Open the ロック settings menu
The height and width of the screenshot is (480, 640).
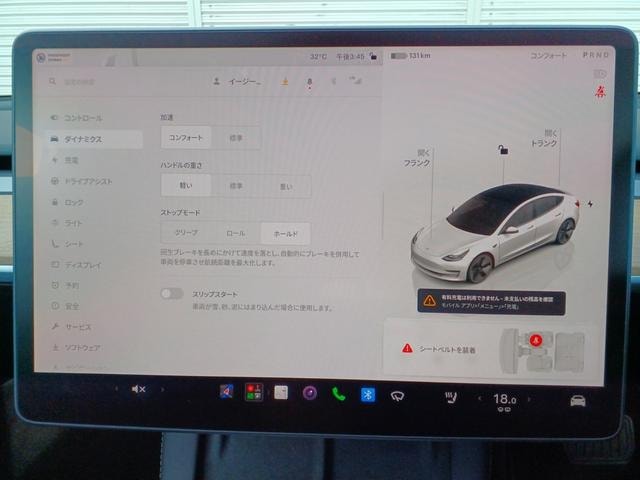pyautogui.click(x=68, y=202)
